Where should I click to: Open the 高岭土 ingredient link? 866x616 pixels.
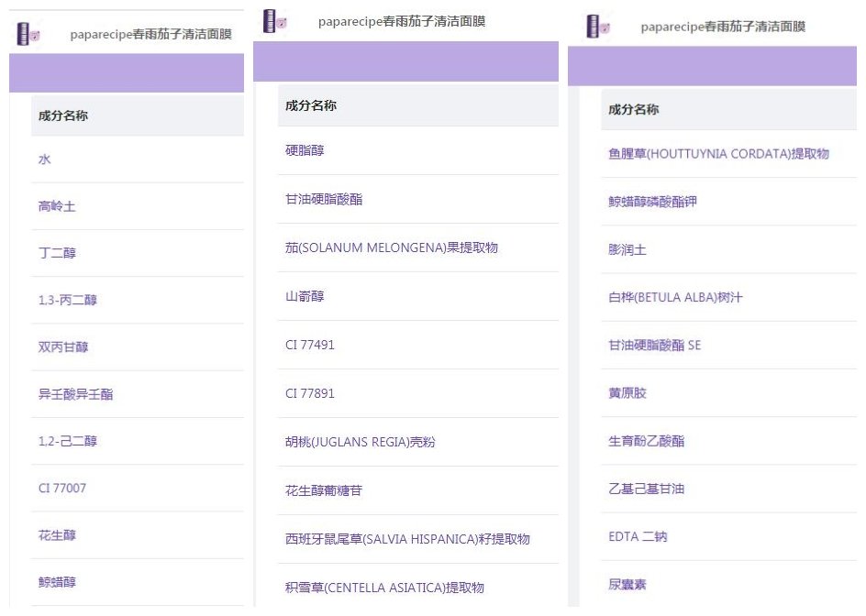(57, 206)
